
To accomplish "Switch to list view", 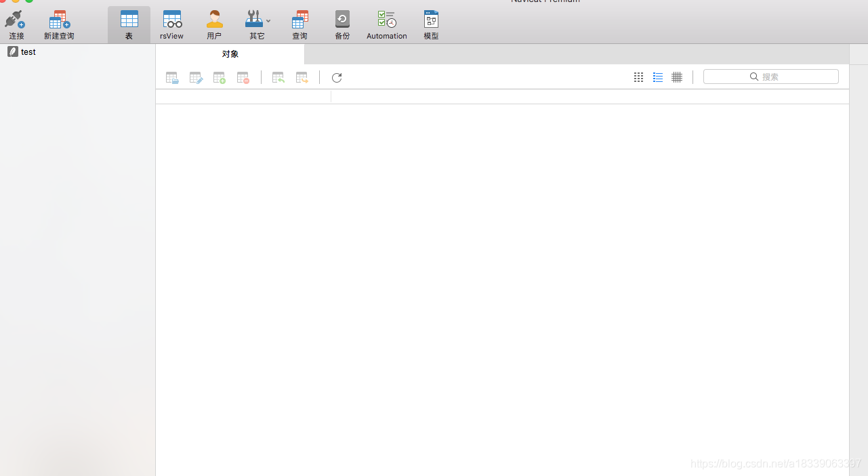I will click(x=658, y=77).
